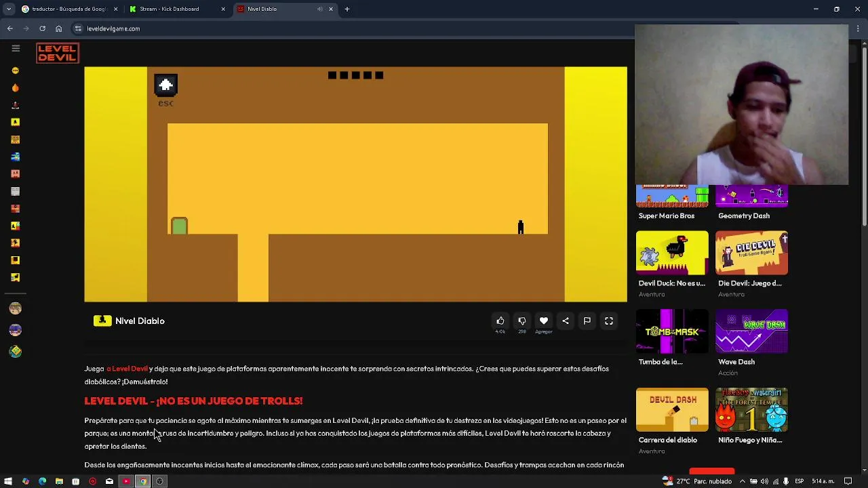
Task: Click the black player character in game
Action: pyautogui.click(x=521, y=227)
